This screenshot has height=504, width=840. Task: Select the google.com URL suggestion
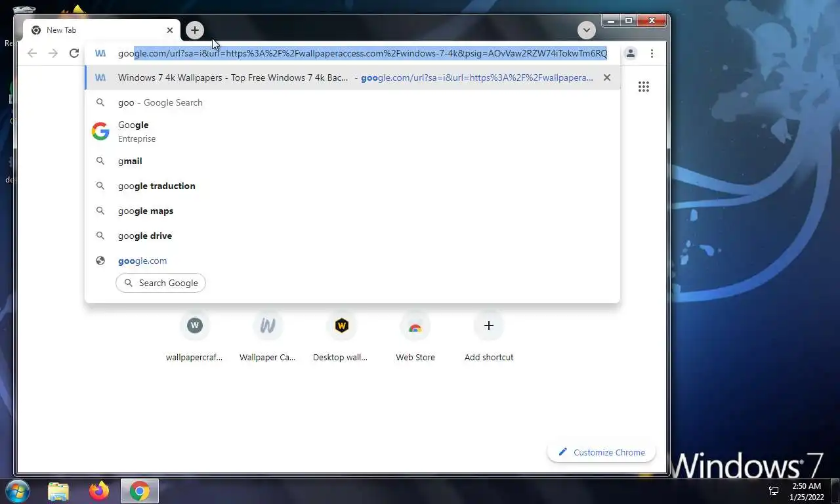352,261
